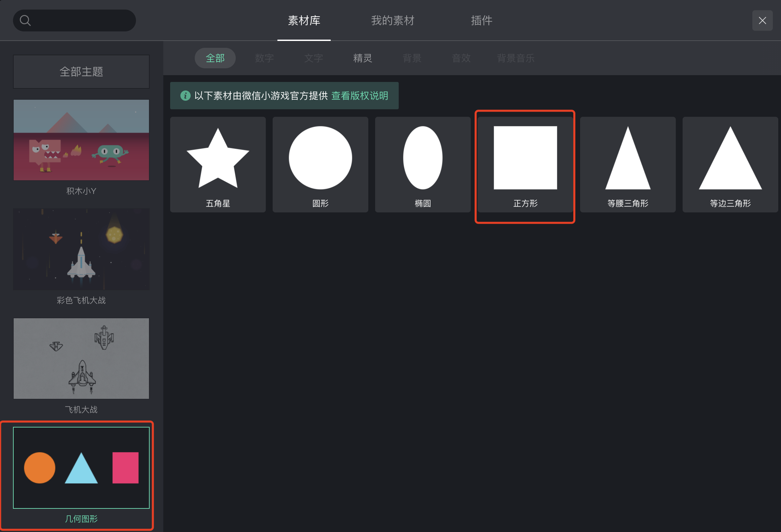
Task: Switch to the 我的素材 tab
Action: coord(393,20)
